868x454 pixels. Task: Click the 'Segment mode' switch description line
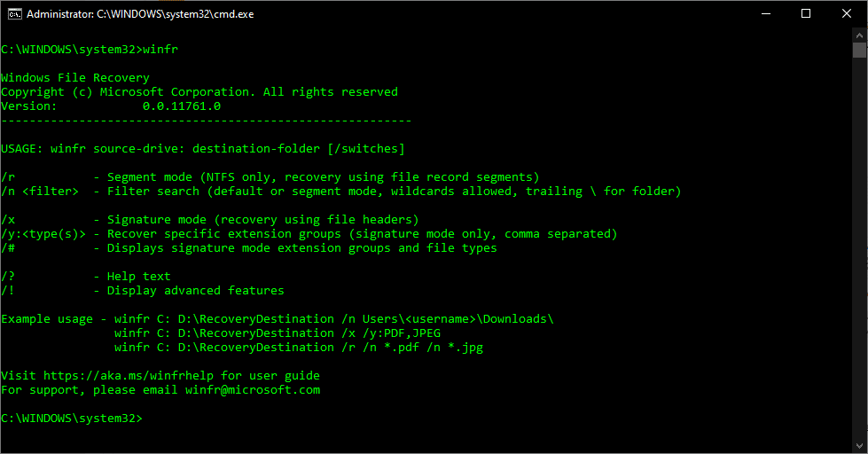coord(323,177)
